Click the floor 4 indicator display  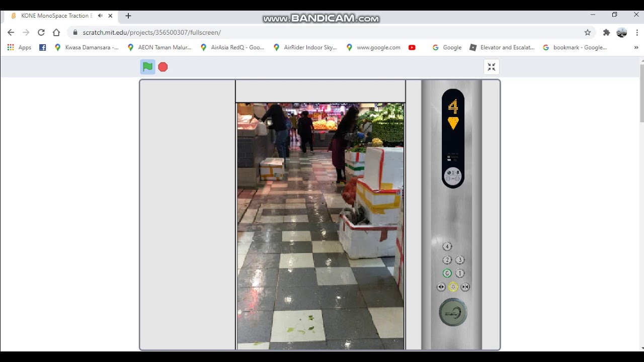pyautogui.click(x=453, y=107)
